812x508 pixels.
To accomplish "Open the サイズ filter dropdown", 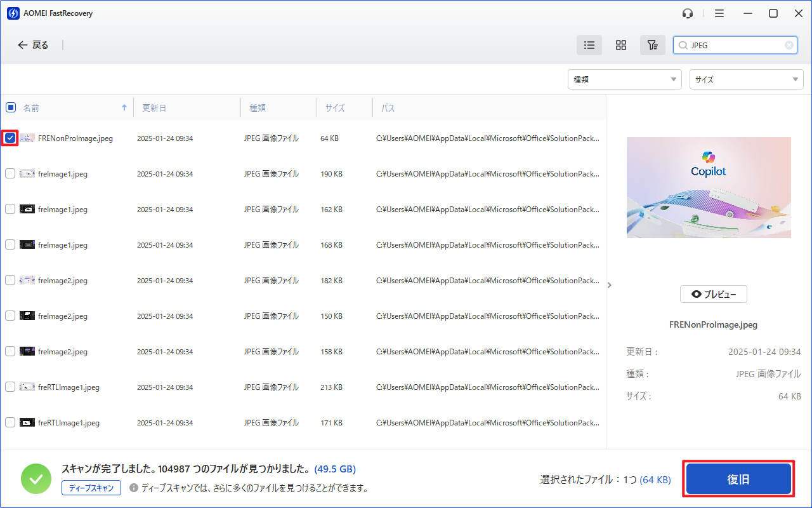I will click(746, 79).
